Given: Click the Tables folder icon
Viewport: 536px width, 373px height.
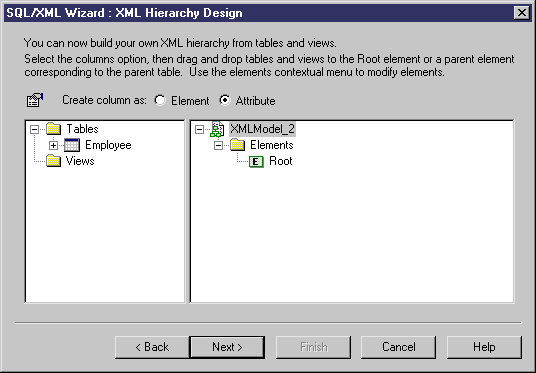Looking at the screenshot, I should point(53,129).
